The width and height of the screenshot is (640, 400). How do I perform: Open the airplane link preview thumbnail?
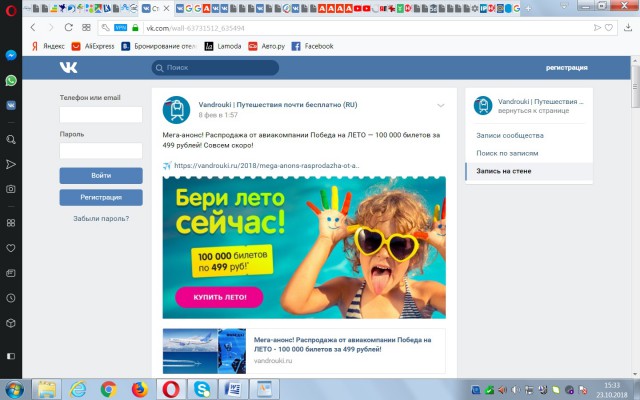(204, 351)
